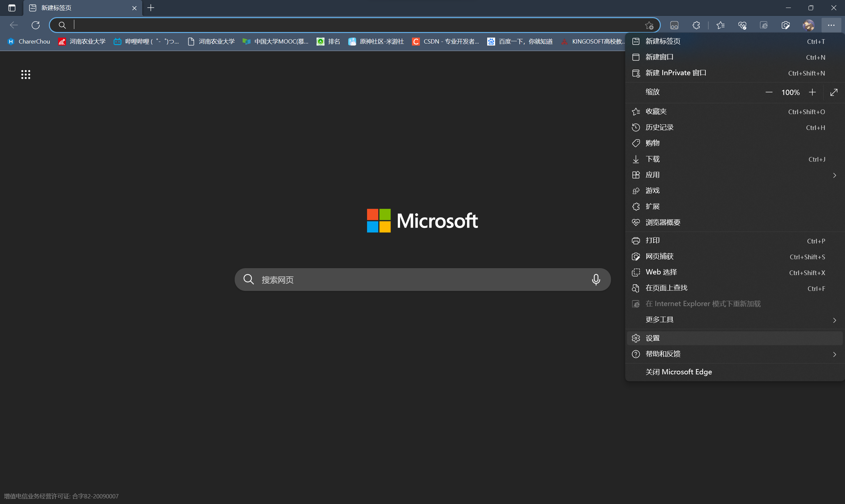Screen dimensions: 845x504
Task: Click the toolbar icon left of extensions
Action: tap(674, 25)
